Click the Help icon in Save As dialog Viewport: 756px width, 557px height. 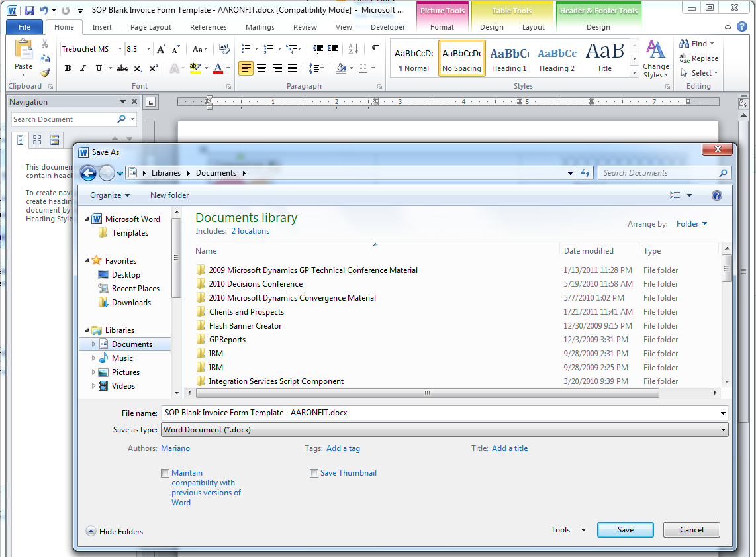(717, 195)
